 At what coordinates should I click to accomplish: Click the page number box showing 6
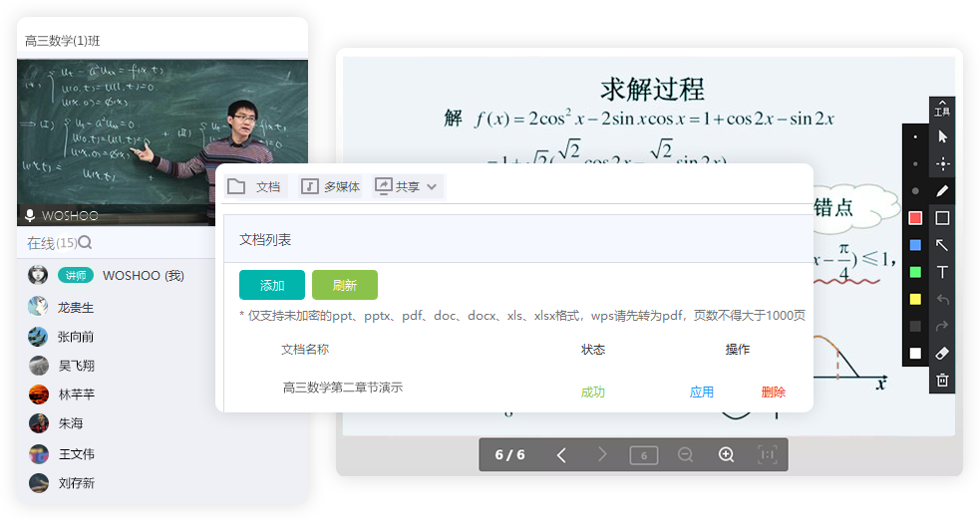click(644, 455)
